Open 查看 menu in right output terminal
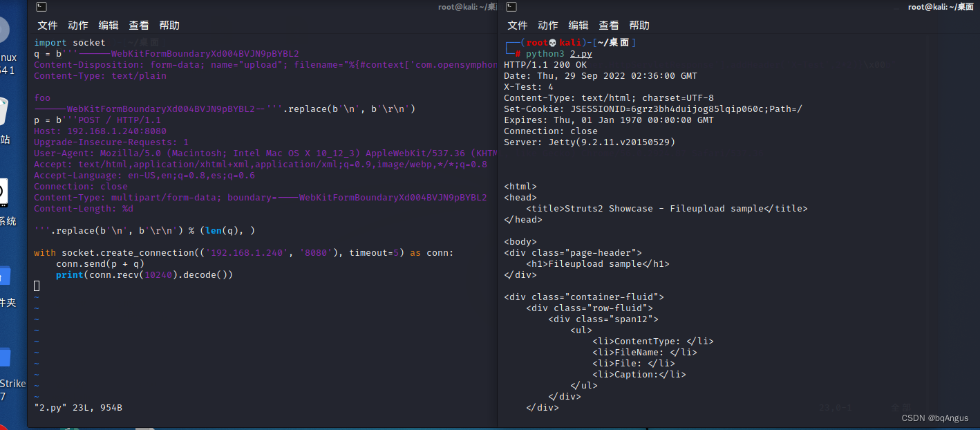 609,26
